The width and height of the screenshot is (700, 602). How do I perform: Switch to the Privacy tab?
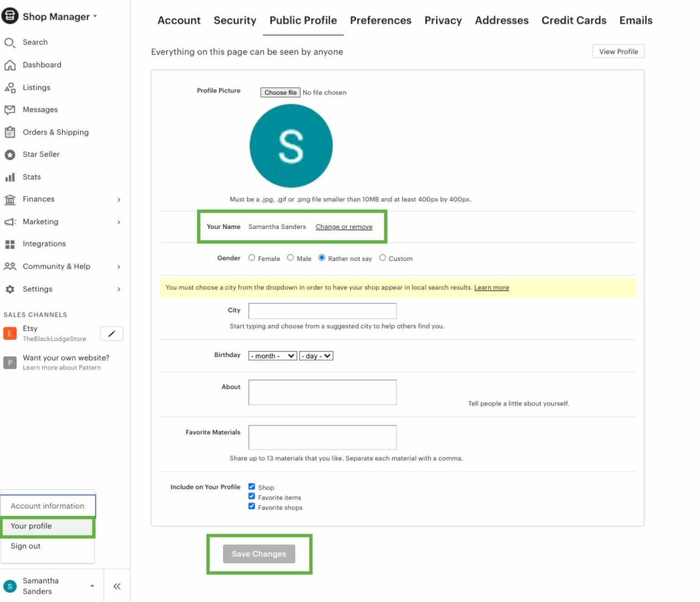(443, 20)
